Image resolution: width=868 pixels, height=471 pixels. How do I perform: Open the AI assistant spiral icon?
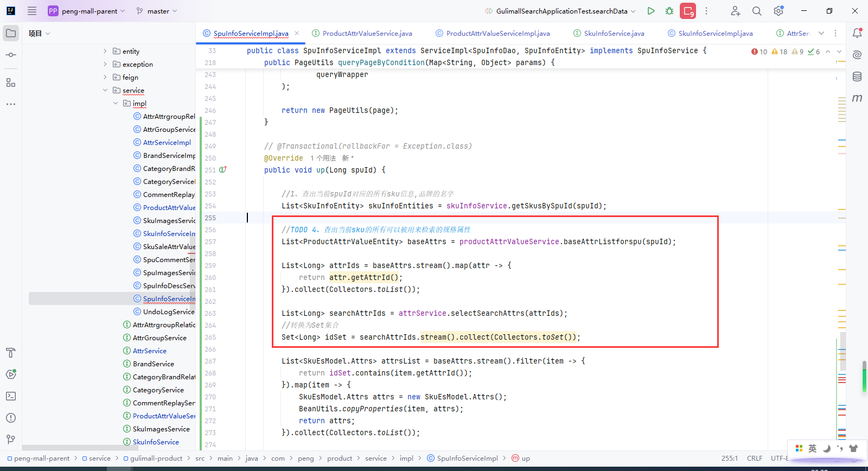pyautogui.click(x=857, y=55)
